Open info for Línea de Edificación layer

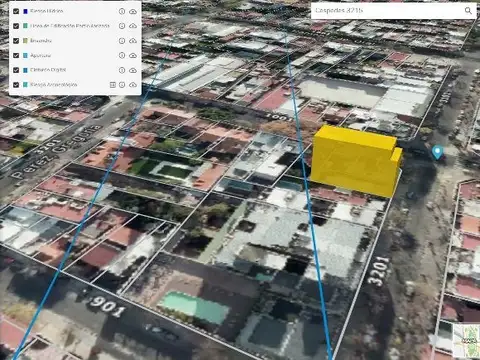(x=122, y=26)
